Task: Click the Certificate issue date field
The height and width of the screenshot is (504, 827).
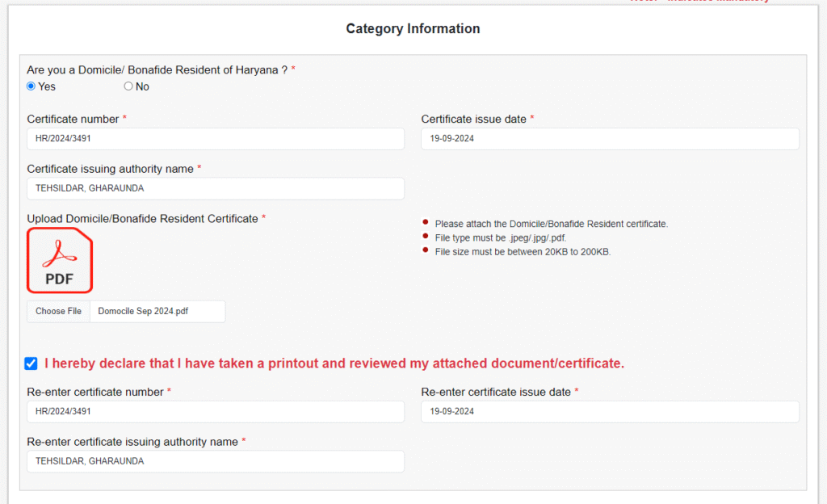Action: [x=610, y=139]
